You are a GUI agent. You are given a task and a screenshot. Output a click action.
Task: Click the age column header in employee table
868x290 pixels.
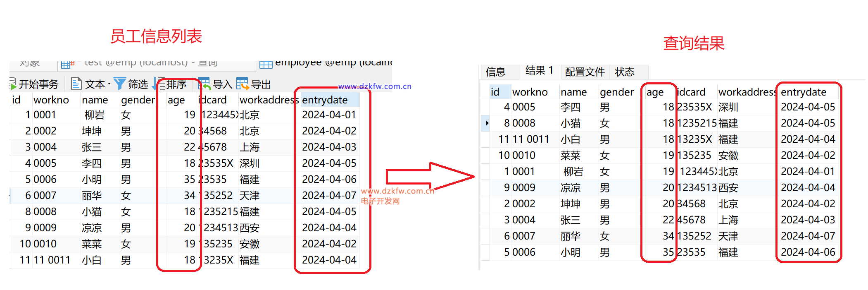click(x=176, y=100)
